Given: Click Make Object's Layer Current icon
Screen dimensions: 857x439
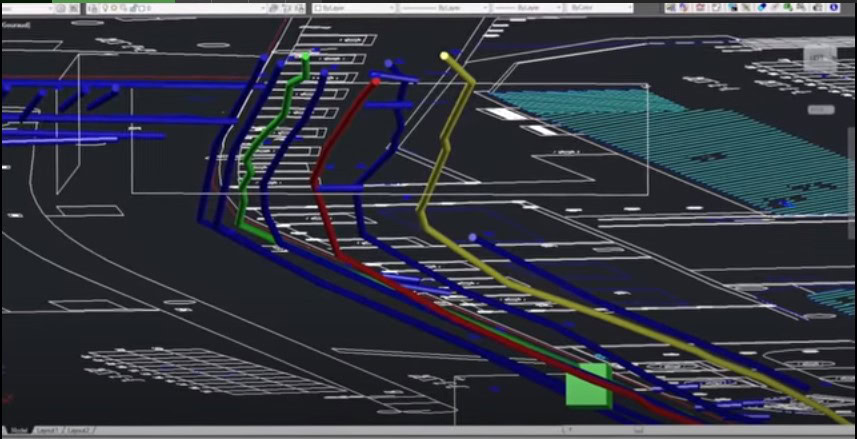Looking at the screenshot, I should [x=272, y=8].
